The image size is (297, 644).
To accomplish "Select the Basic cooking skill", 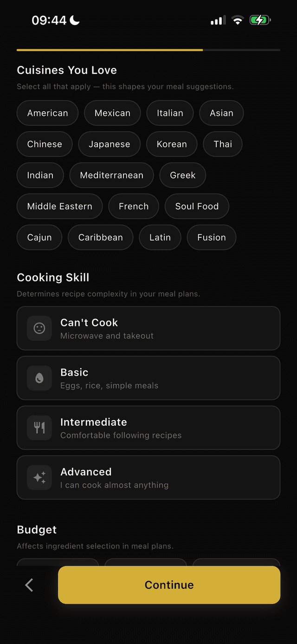I will pos(148,377).
